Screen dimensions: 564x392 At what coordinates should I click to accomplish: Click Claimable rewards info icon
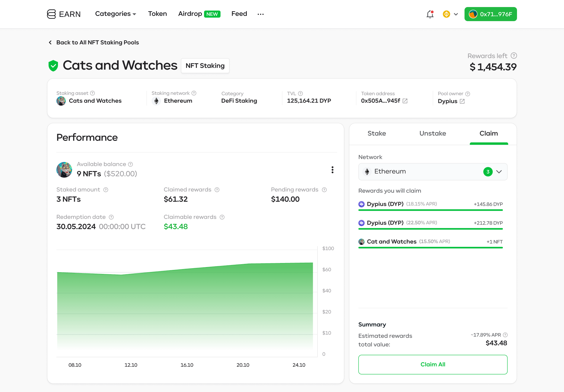click(222, 217)
